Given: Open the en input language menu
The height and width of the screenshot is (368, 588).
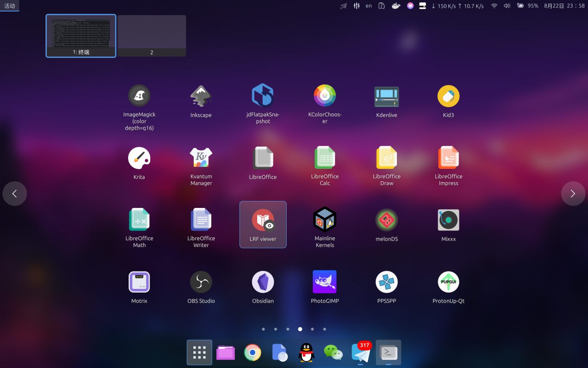Looking at the screenshot, I should click(x=368, y=6).
